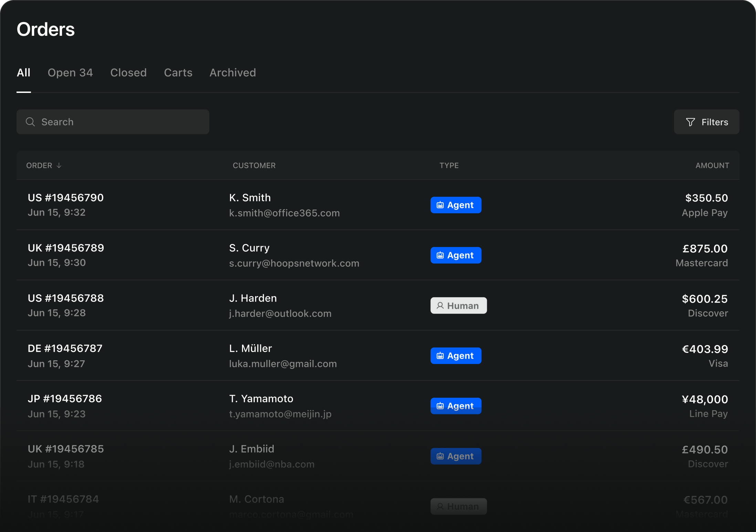Open order US #19456790
Viewport: 756px width, 532px height.
click(x=66, y=198)
